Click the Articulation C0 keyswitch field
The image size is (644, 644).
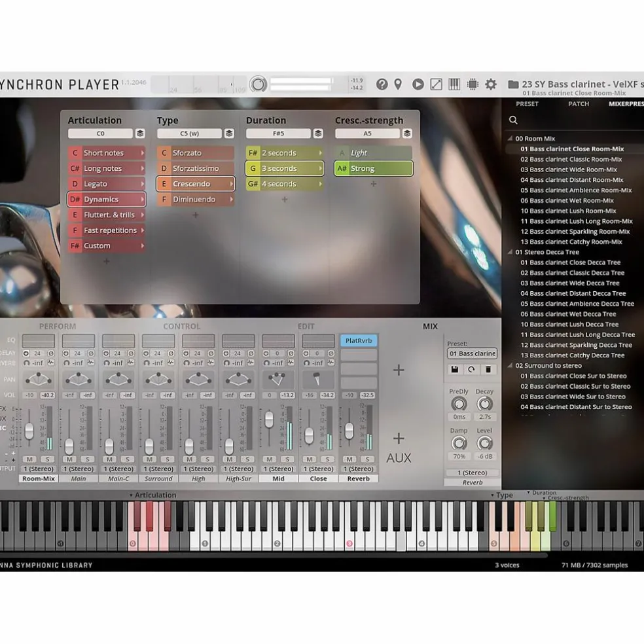(101, 134)
